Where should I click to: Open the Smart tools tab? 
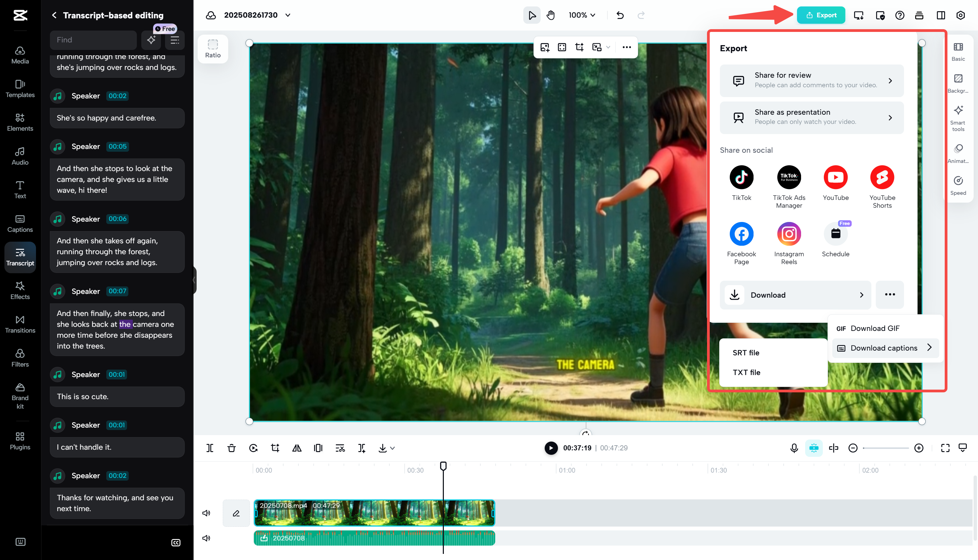click(958, 118)
